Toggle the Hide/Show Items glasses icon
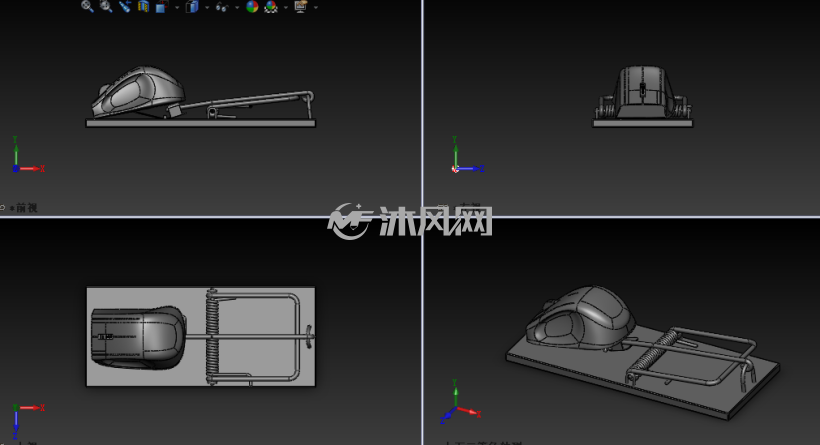Image resolution: width=820 pixels, height=445 pixels. pos(222,7)
